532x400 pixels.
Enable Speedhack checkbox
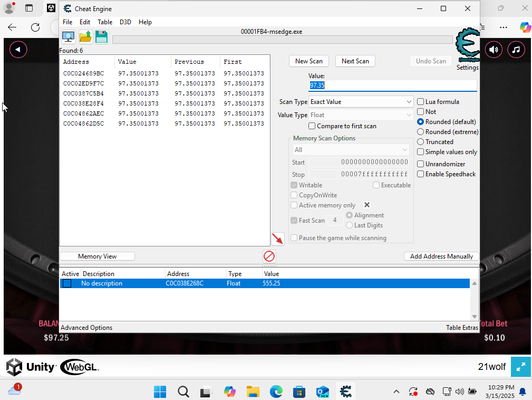click(421, 174)
